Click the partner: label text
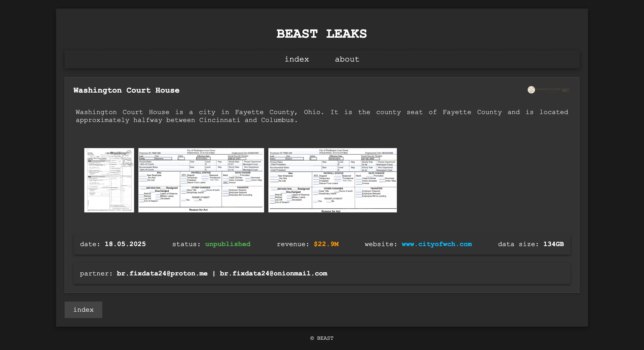Screen dimensions: 644x350 coord(96,273)
